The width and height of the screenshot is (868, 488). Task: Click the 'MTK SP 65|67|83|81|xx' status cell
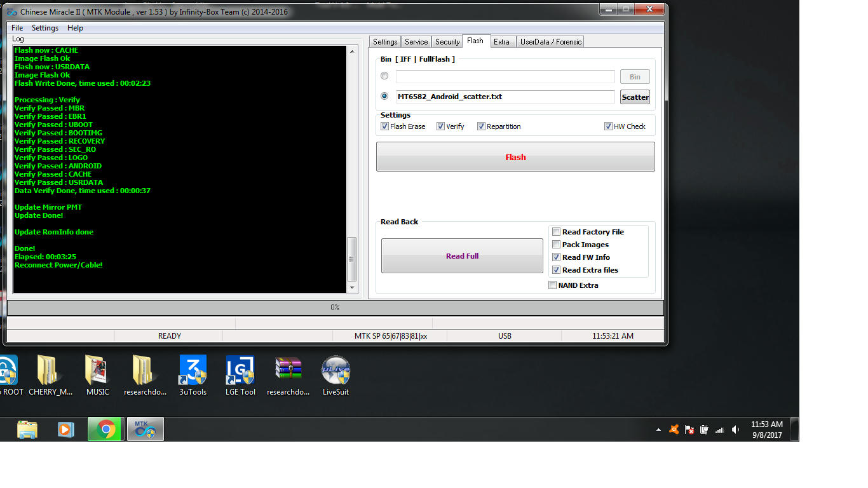(391, 336)
